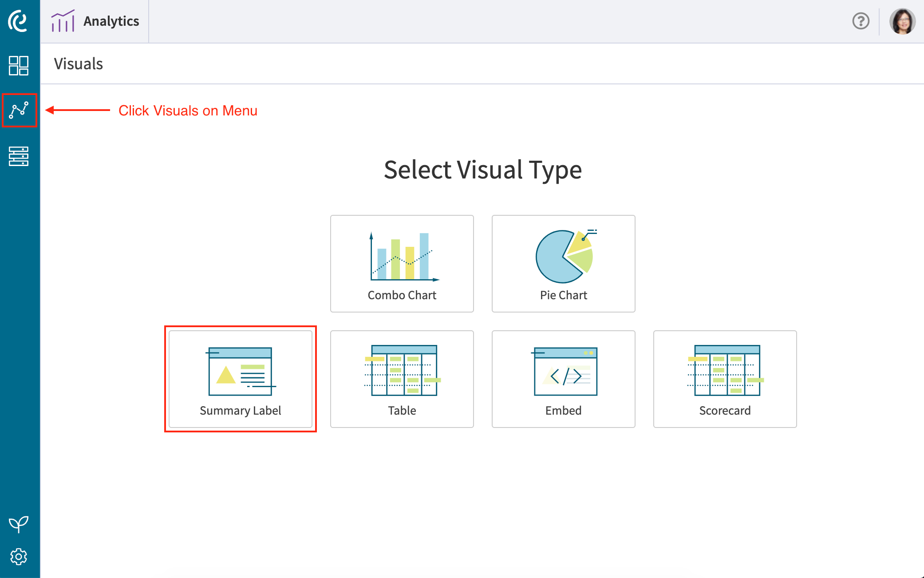Select the Scorecard visual type
The height and width of the screenshot is (578, 924).
725,379
